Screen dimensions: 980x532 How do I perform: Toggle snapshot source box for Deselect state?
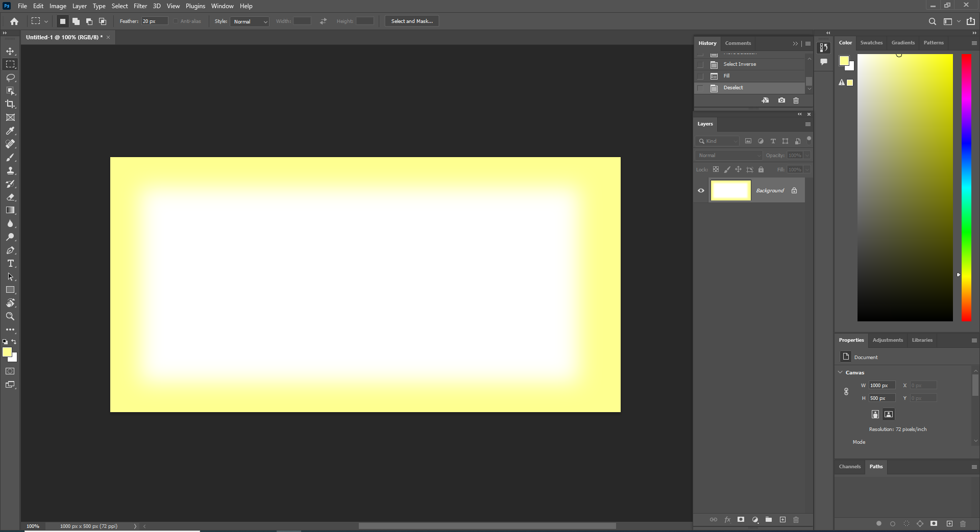coord(700,88)
